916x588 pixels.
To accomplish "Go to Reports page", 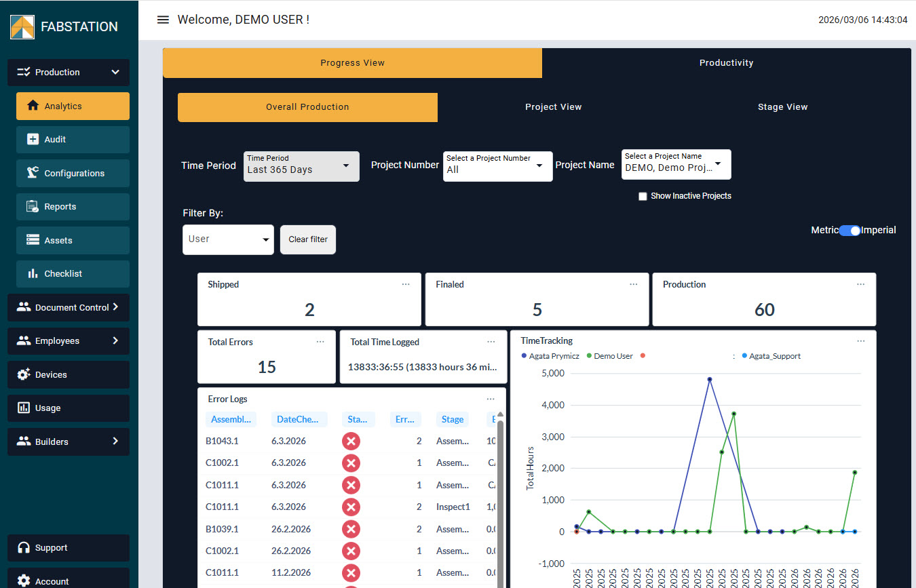I will point(73,207).
